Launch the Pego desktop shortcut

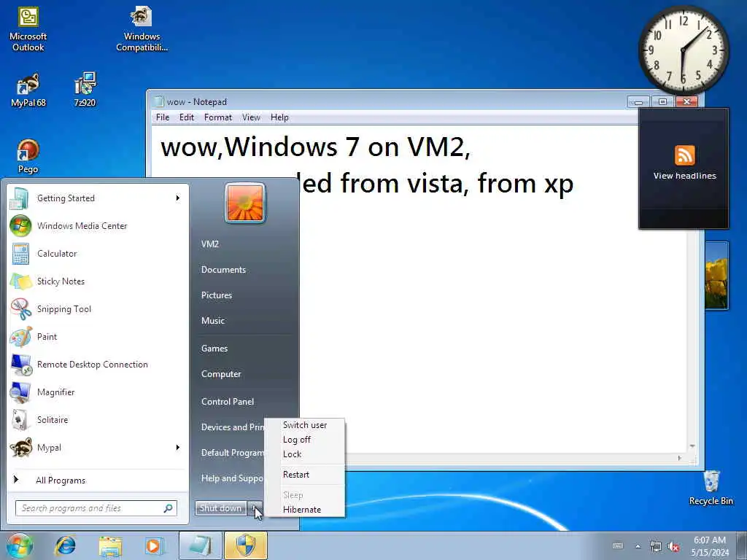click(x=28, y=157)
